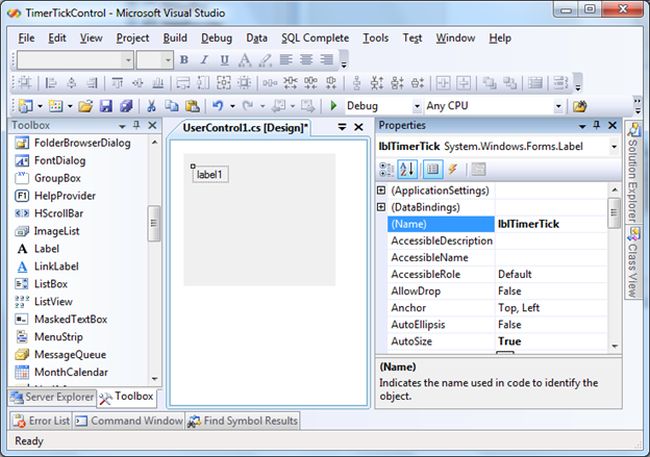Open the Build menu
The height and width of the screenshot is (457, 650).
pyautogui.click(x=175, y=38)
